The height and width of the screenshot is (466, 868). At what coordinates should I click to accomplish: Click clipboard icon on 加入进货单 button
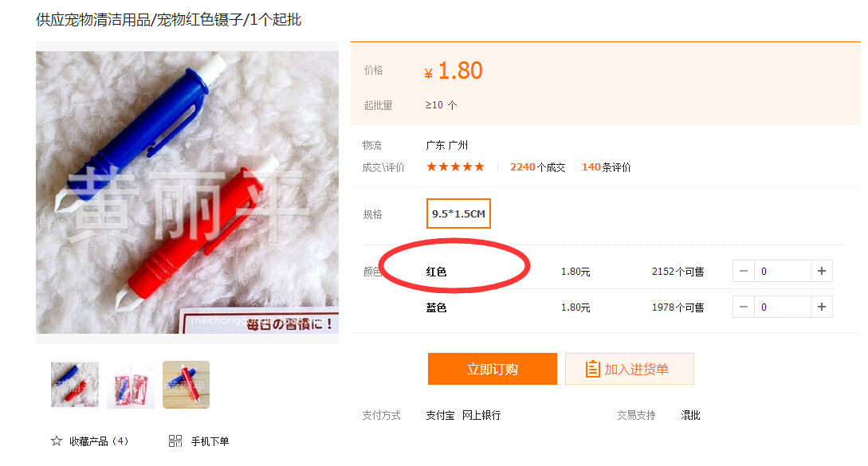click(x=592, y=369)
